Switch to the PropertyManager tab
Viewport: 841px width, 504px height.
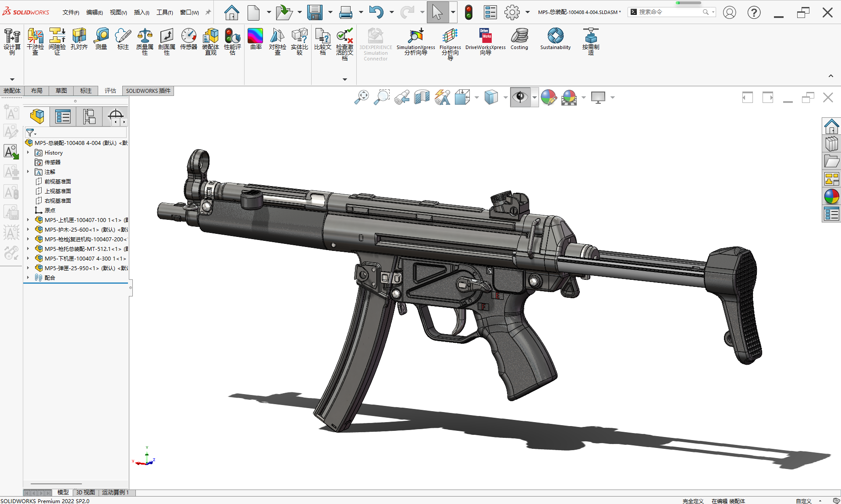[63, 116]
